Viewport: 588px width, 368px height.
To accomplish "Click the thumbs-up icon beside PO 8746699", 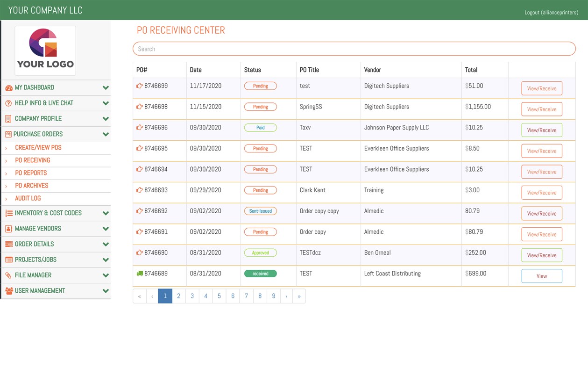I will 139,86.
